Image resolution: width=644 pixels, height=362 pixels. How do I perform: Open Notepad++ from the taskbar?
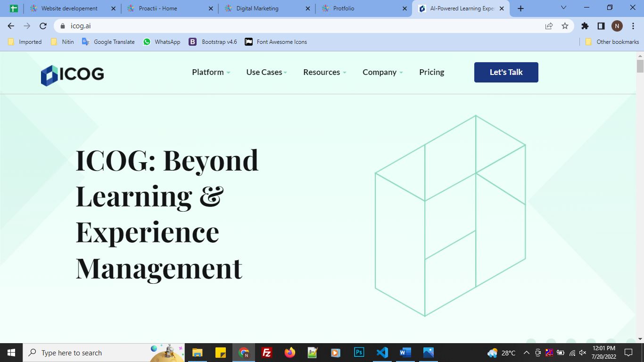[313, 353]
